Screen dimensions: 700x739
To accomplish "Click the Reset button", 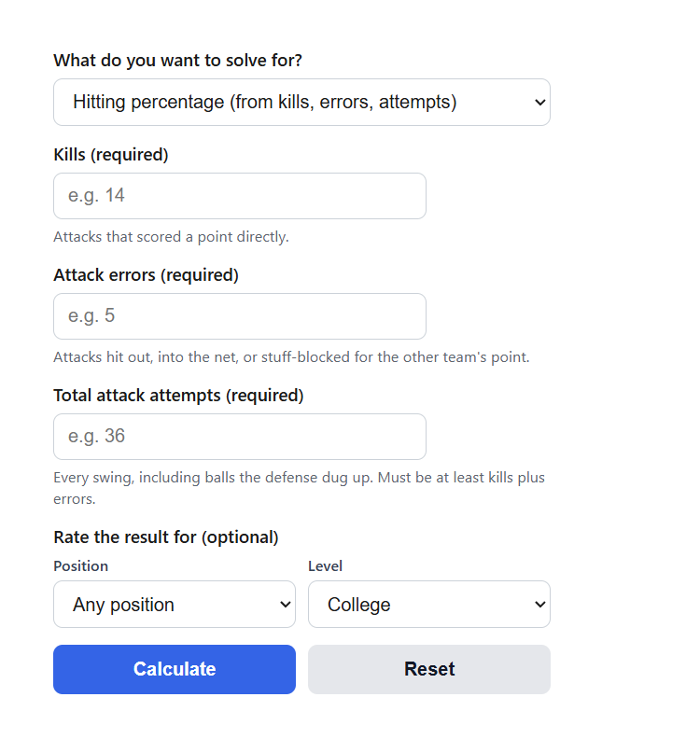I will [x=429, y=669].
